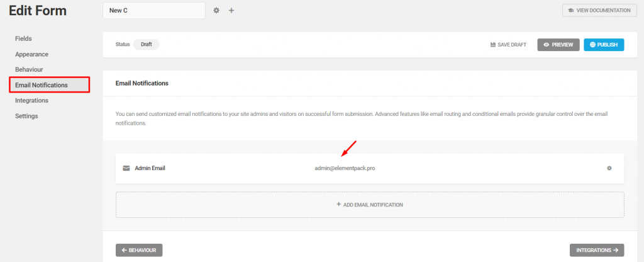Open the Settings section
This screenshot has height=262, width=644.
[x=26, y=116]
